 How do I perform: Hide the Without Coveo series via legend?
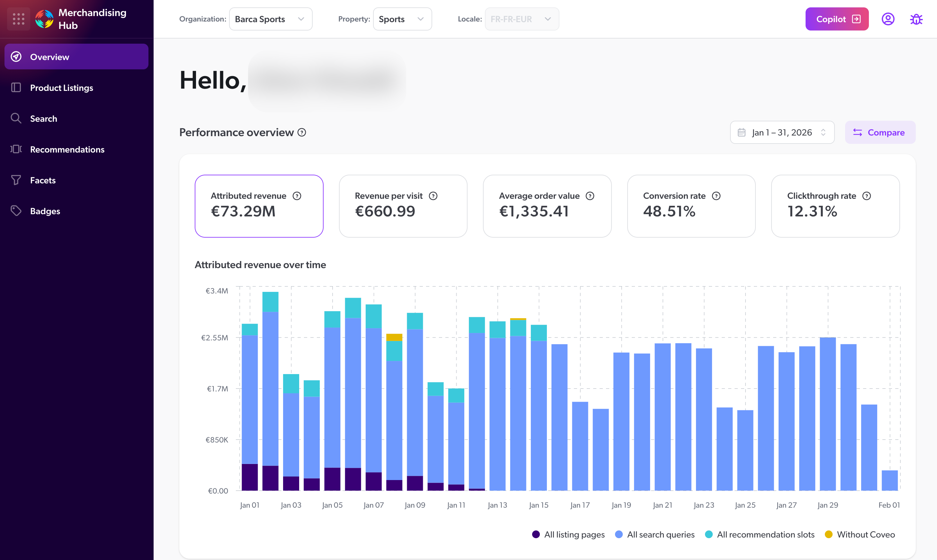[860, 534]
